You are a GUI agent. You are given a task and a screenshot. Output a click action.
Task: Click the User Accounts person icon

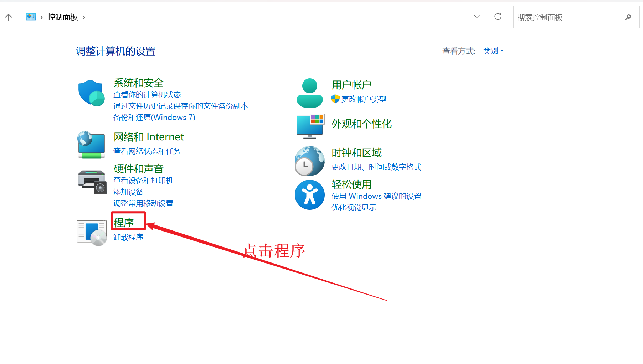click(309, 93)
